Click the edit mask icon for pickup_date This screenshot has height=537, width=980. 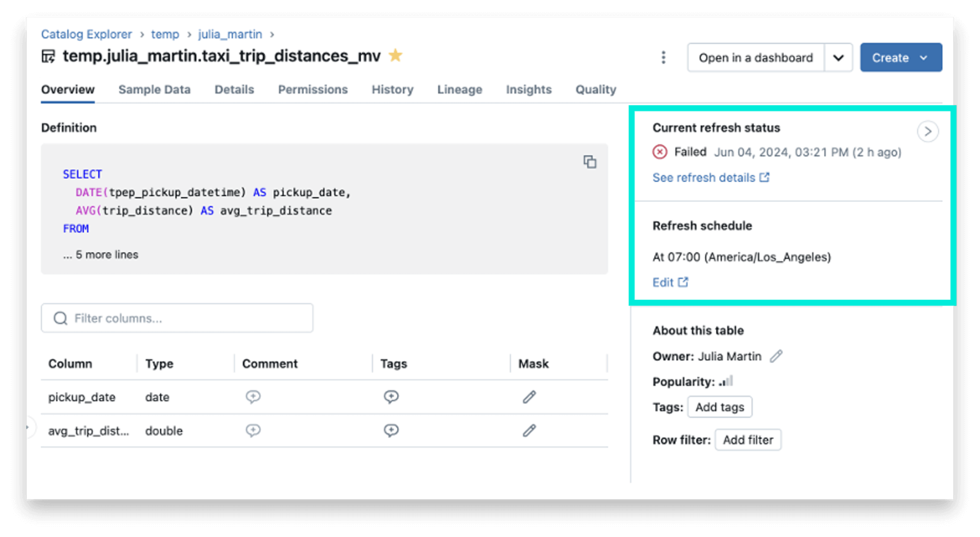(x=529, y=397)
